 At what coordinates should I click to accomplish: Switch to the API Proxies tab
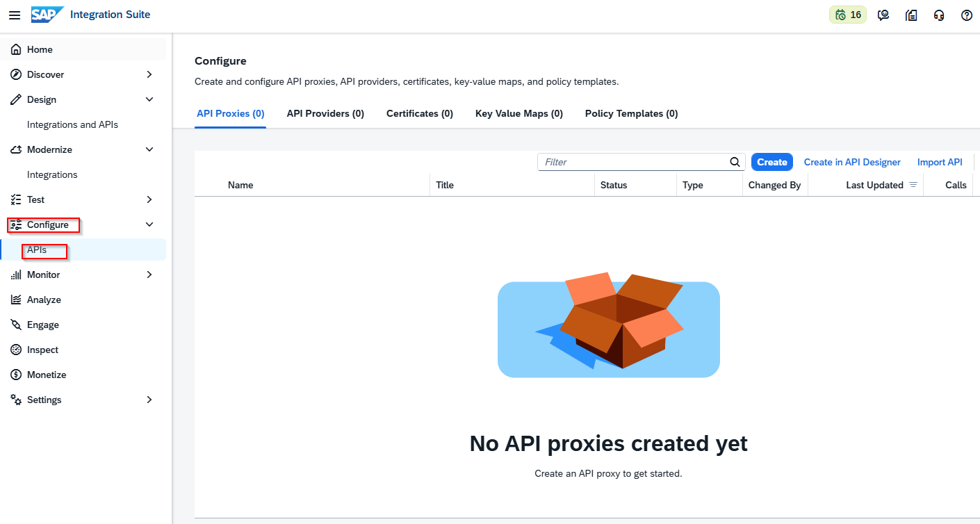click(231, 113)
